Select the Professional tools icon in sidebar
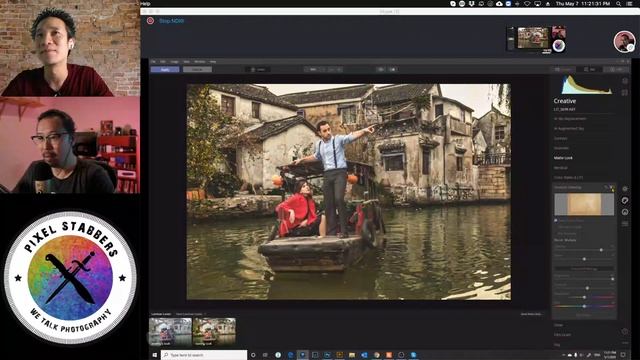The width and height of the screenshot is (640, 360). [x=625, y=224]
